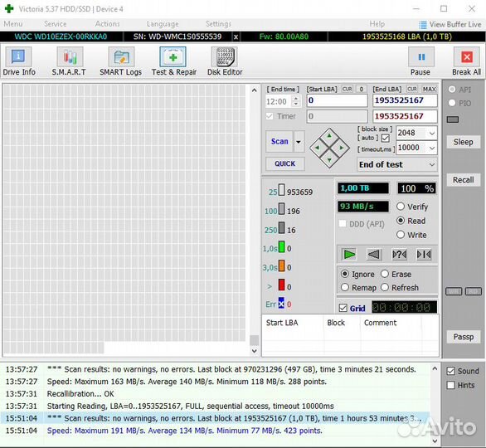Click the right arrow in navigation diamond
The height and width of the screenshot is (448, 486).
coord(342,148)
